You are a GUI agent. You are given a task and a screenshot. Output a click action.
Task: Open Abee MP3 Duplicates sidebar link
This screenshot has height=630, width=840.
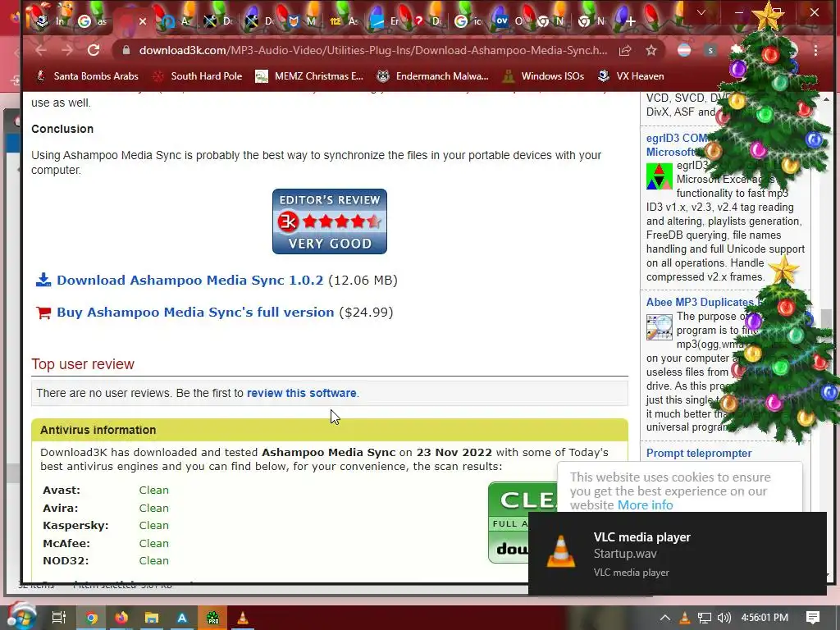pyautogui.click(x=701, y=302)
